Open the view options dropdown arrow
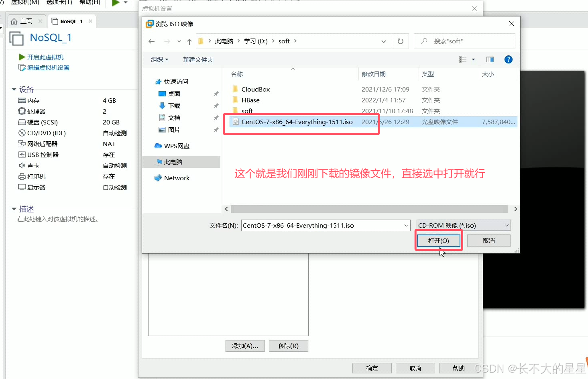This screenshot has height=379, width=588. [473, 59]
